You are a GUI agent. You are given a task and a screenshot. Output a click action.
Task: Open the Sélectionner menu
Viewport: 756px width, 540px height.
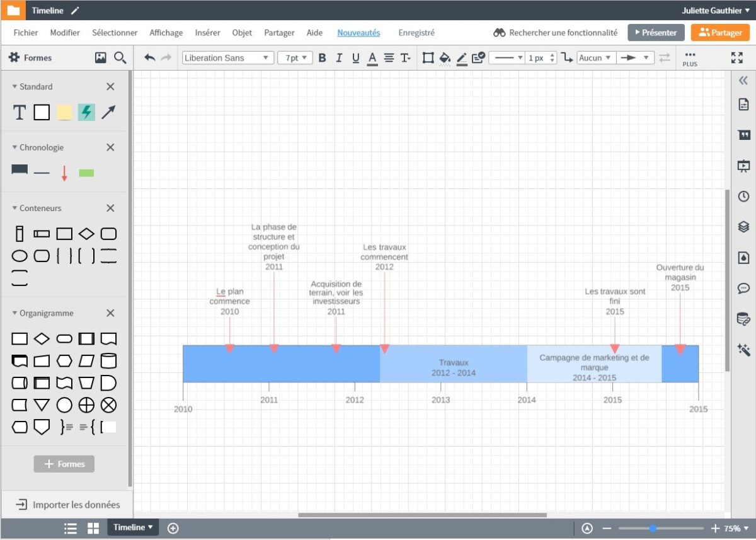pyautogui.click(x=115, y=33)
